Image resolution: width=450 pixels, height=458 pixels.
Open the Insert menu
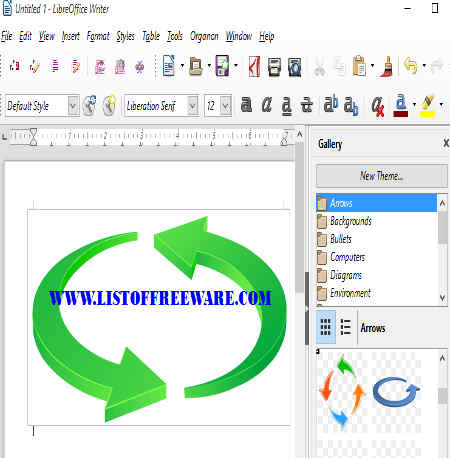tap(71, 36)
